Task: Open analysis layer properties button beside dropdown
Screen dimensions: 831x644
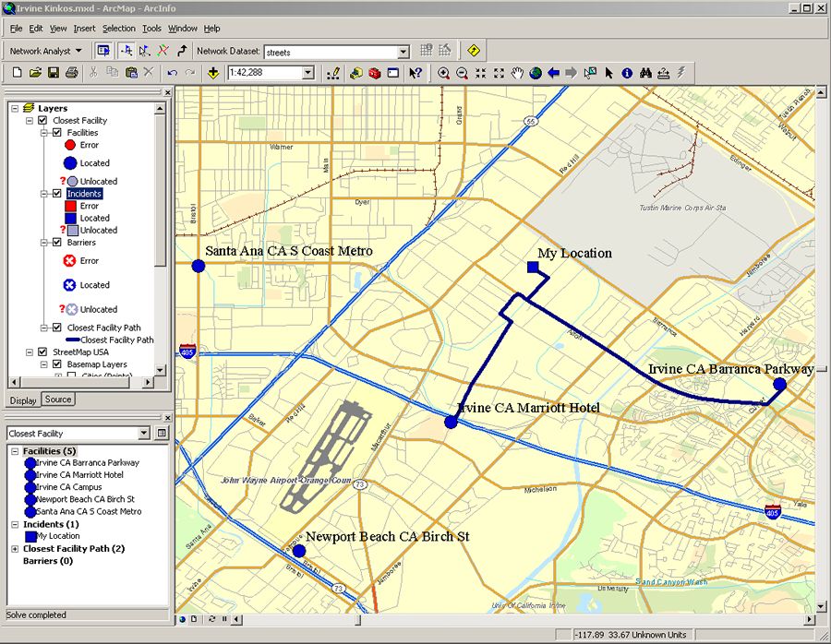Action: 162,434
